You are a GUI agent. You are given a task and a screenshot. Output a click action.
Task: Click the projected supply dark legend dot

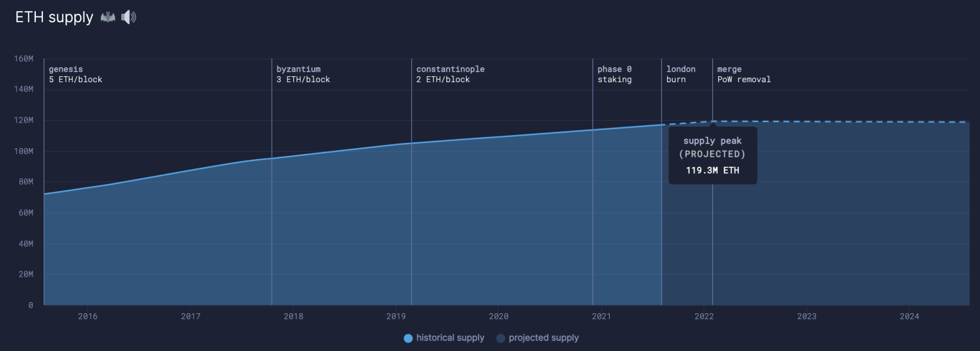(x=501, y=338)
